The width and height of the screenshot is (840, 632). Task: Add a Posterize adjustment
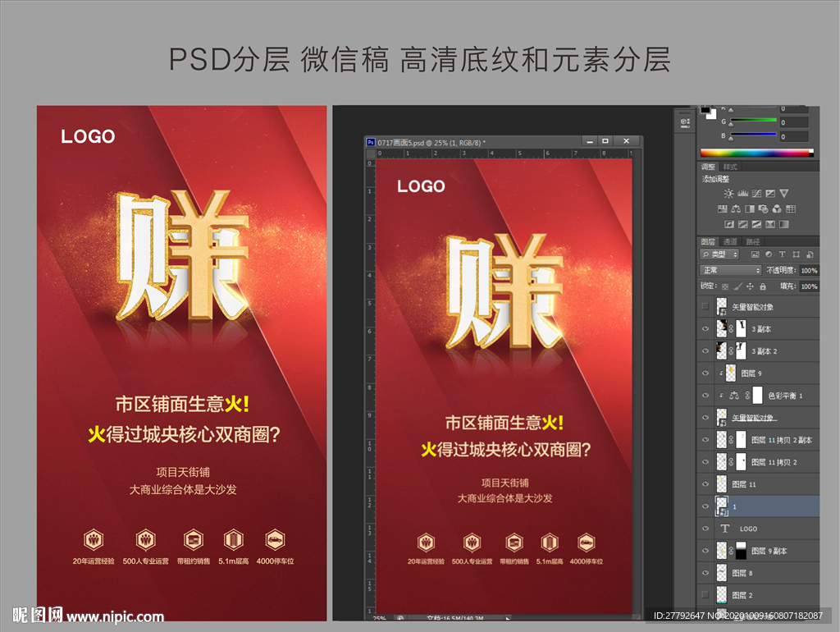point(743,224)
